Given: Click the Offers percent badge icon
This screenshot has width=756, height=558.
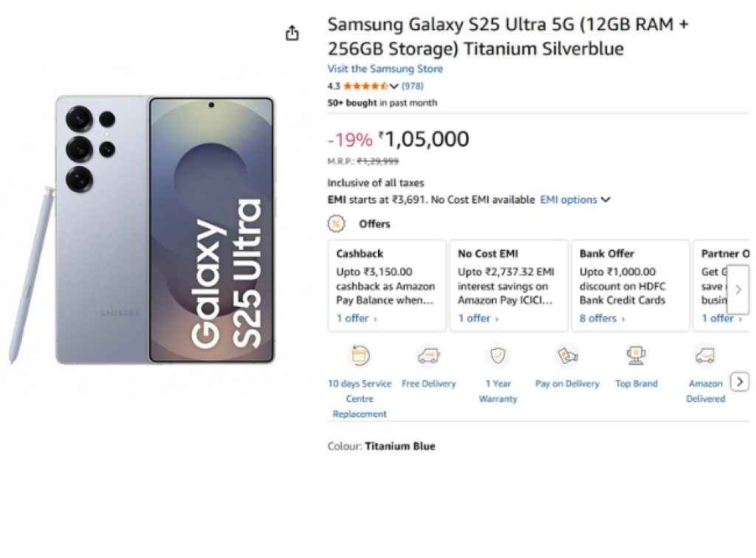Looking at the screenshot, I should click(x=337, y=223).
